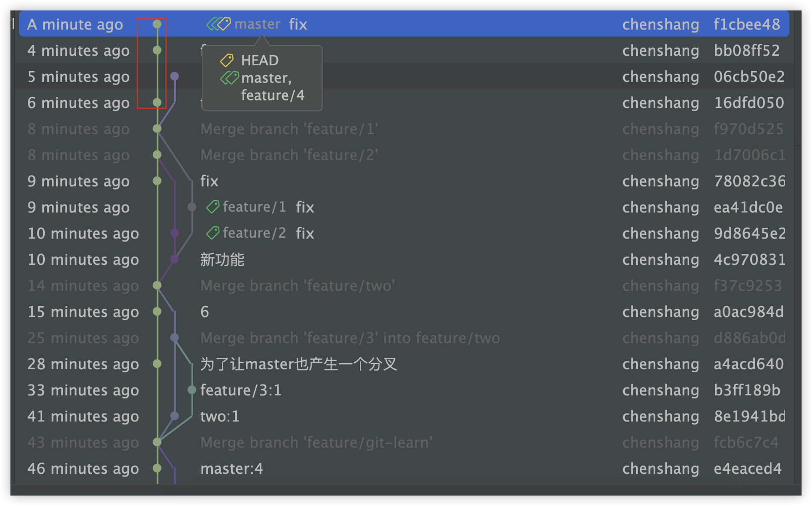
Task: Click the branch tag icon beside master label
Action: click(x=218, y=24)
